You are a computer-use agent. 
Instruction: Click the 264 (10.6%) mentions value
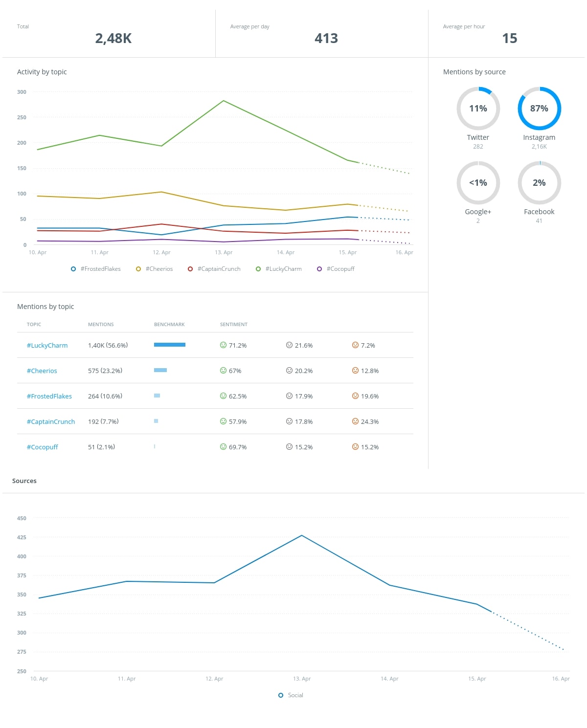coord(105,396)
